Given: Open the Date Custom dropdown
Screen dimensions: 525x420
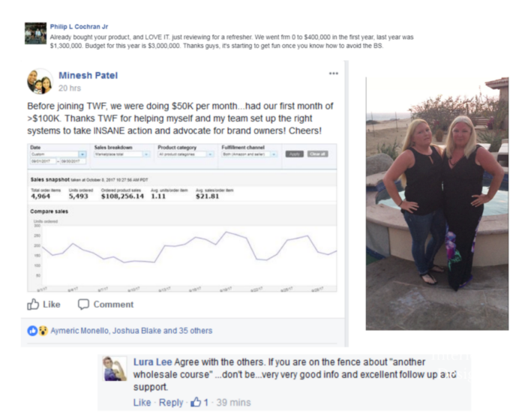Looking at the screenshot, I should click(58, 154).
